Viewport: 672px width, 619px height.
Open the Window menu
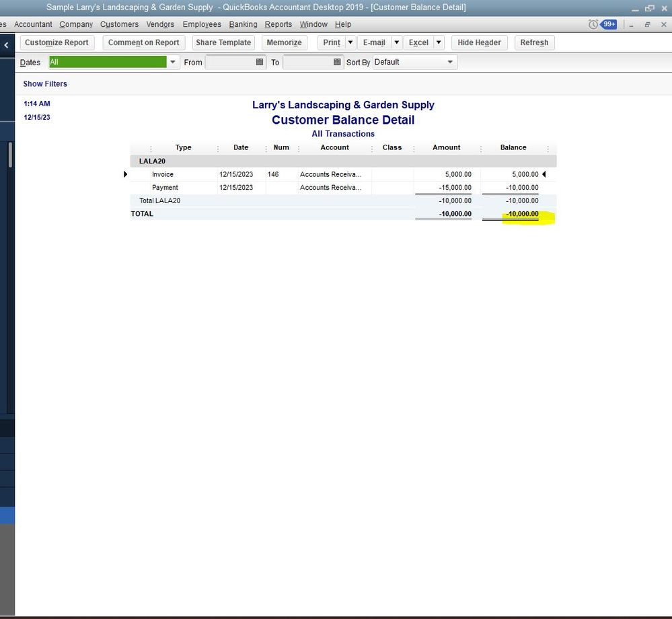(313, 24)
